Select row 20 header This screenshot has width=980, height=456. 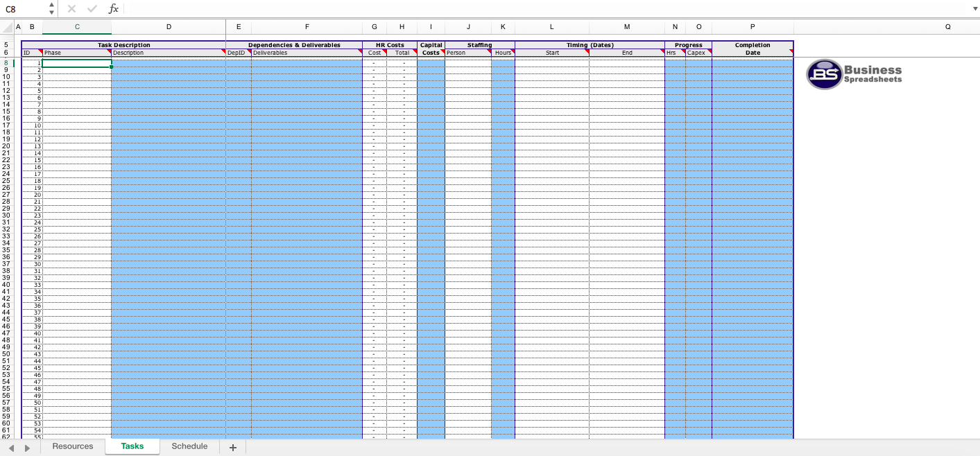(6, 146)
